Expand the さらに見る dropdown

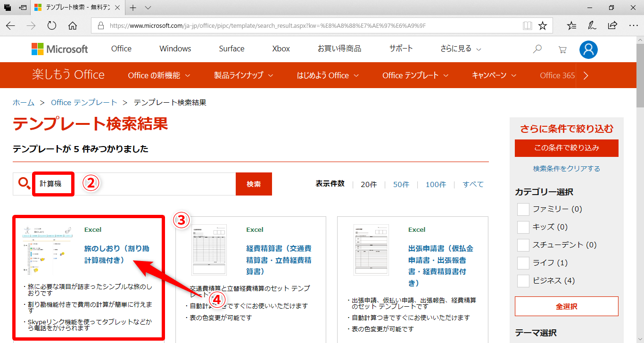pyautogui.click(x=461, y=49)
